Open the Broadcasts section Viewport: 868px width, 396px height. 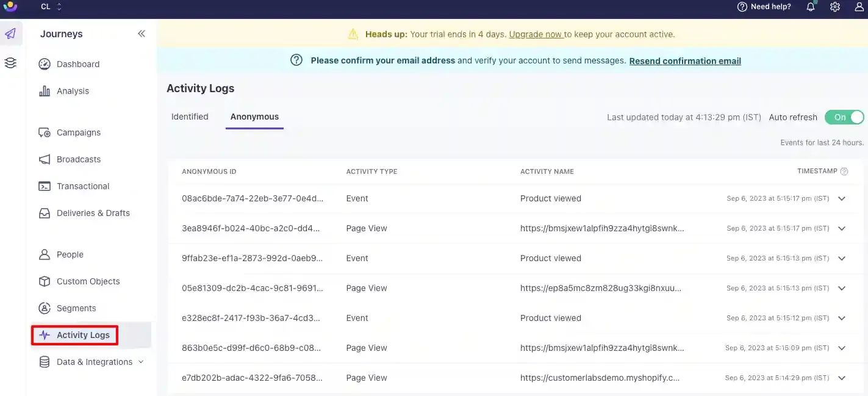click(79, 159)
